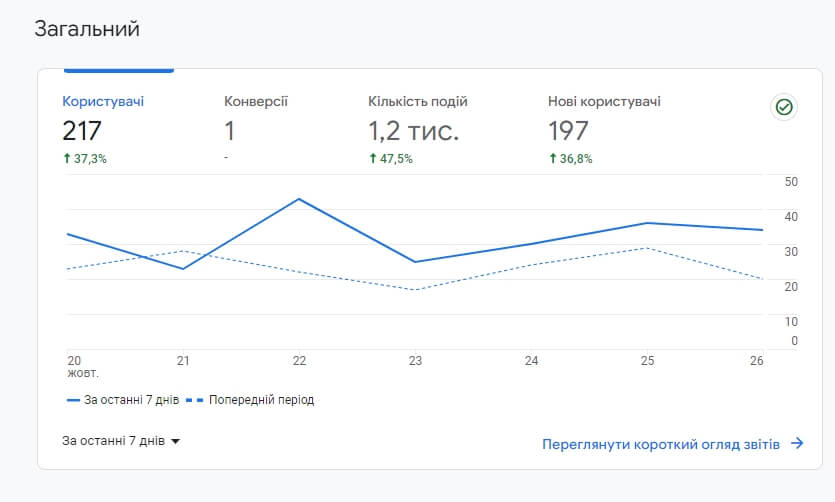Click the 23 date label on the axis
Viewport: 835px width, 502px height.
[415, 361]
